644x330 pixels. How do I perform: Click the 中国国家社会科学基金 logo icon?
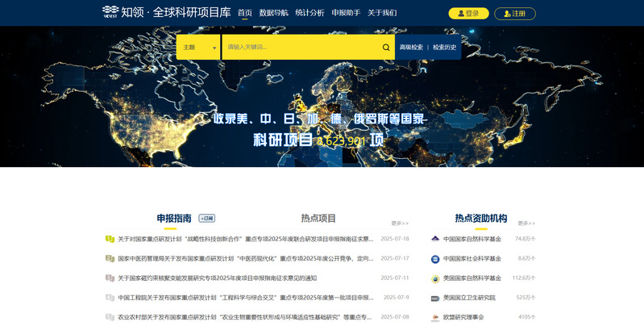(435, 259)
